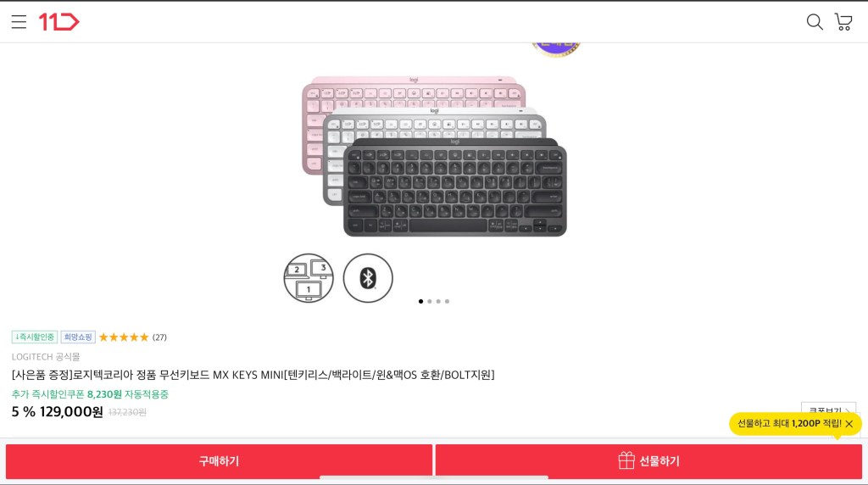This screenshot has height=485, width=868.
Task: Select the third image carousel dot
Action: tap(438, 302)
